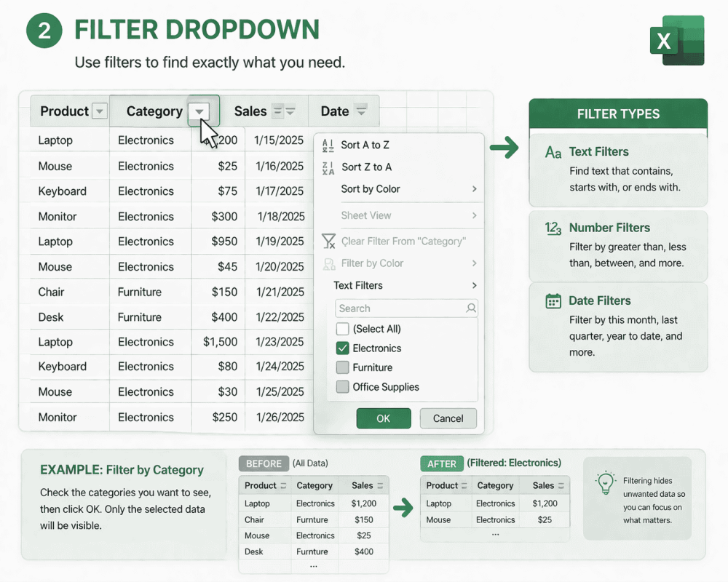Click the 123 Number Filters icon
The width and height of the screenshot is (728, 582).
pyautogui.click(x=552, y=228)
